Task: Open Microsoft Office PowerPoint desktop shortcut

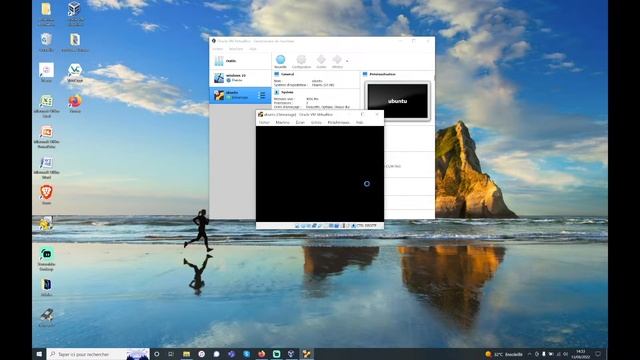Action: pyautogui.click(x=47, y=137)
